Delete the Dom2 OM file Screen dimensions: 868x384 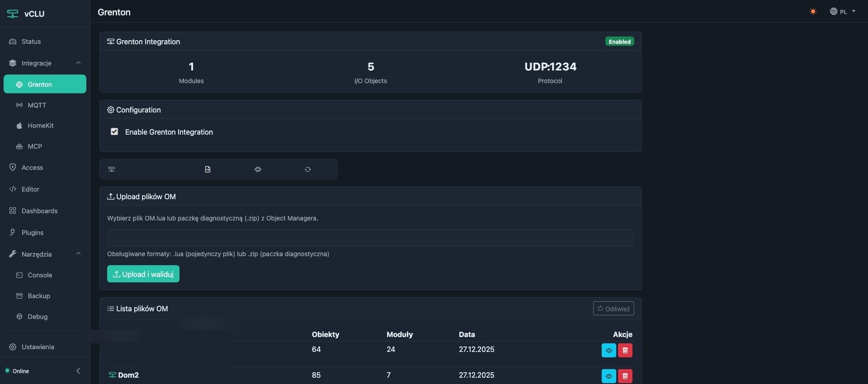(625, 376)
